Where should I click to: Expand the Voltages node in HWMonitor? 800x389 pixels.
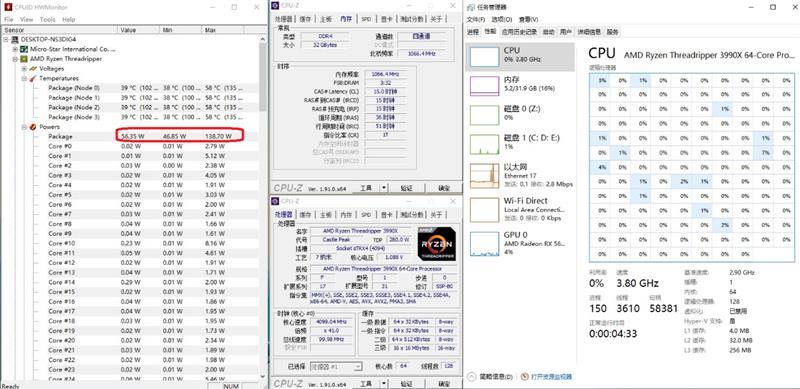pos(24,68)
